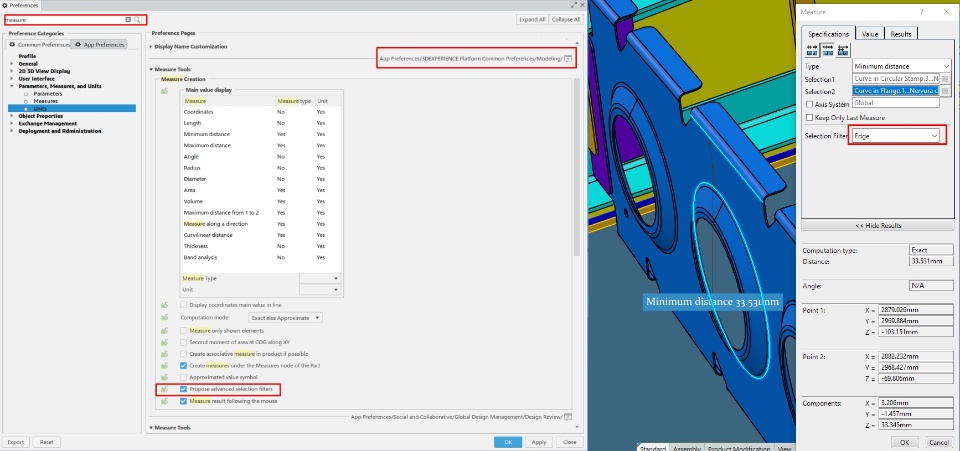
Task: Expand the Exchange Management category
Action: (12, 124)
